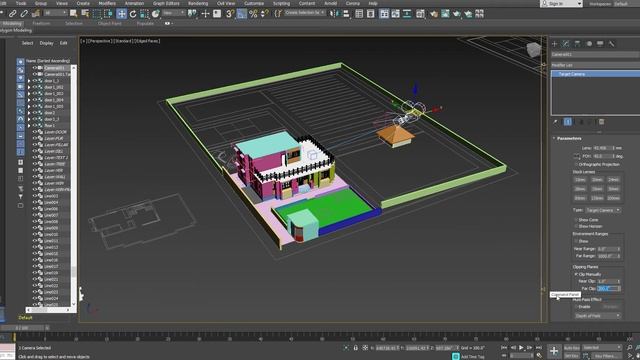
Task: Click the Select and Link chain icon
Action: tap(13, 14)
